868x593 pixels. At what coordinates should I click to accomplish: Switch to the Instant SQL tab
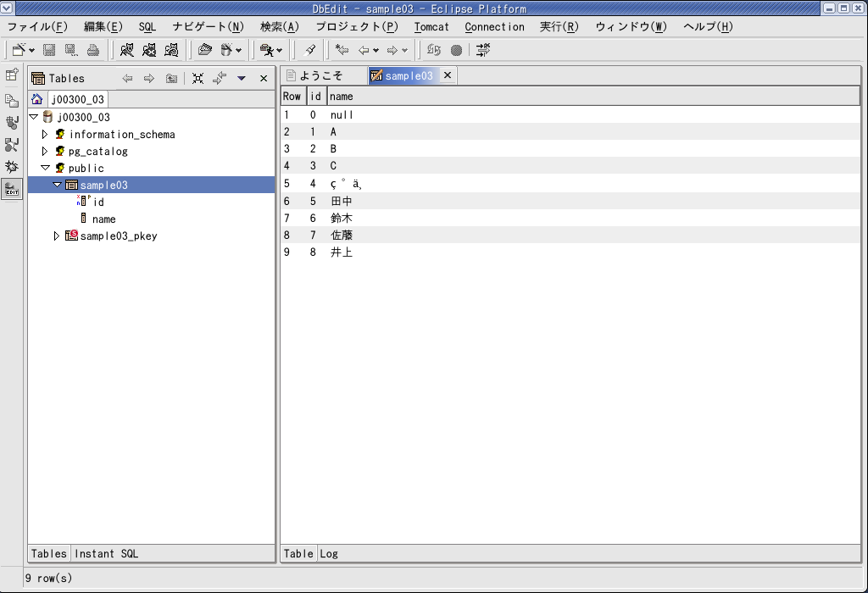[x=106, y=554]
